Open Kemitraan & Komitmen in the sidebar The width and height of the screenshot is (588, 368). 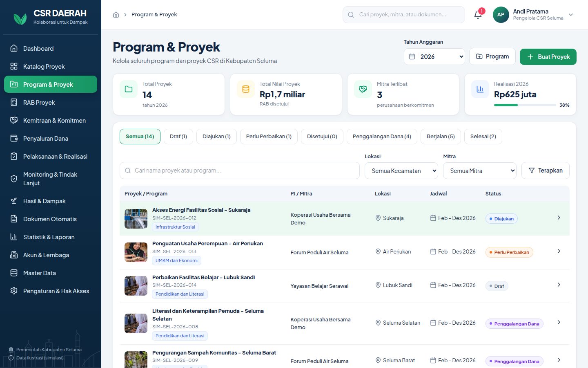[51, 120]
